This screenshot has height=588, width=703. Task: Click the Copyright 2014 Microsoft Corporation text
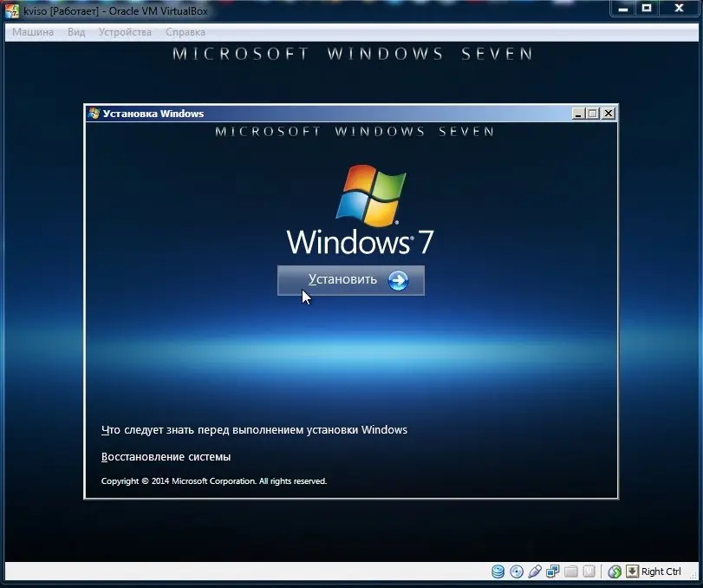pos(214,480)
